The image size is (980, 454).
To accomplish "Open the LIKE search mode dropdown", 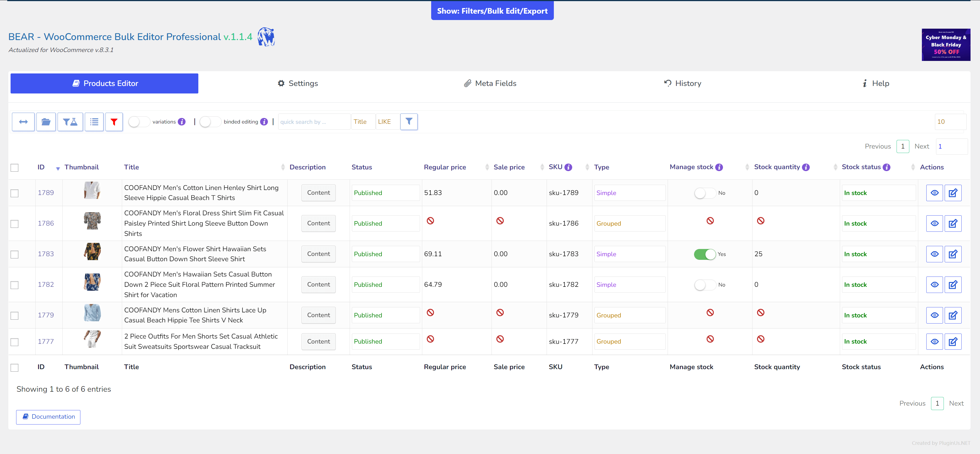I will (x=387, y=122).
